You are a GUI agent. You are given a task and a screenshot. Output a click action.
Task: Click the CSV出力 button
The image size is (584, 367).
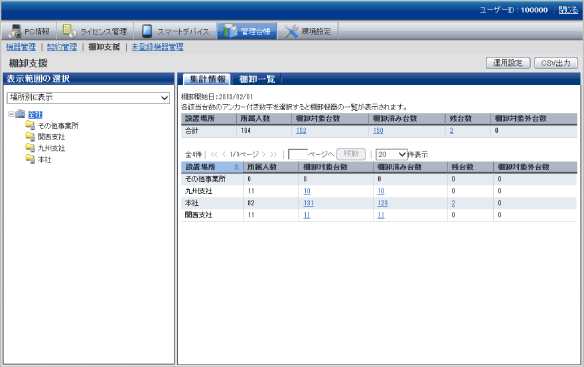[556, 63]
